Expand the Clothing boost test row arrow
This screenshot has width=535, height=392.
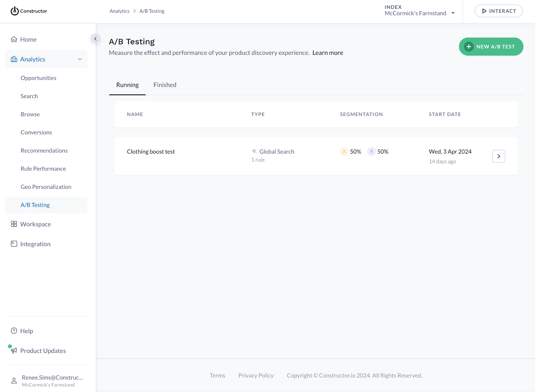tap(499, 156)
